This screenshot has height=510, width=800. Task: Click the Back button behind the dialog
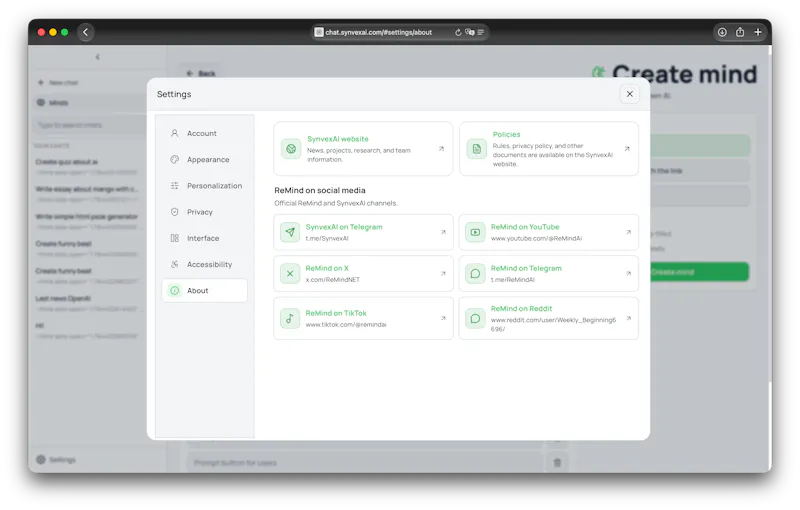pyautogui.click(x=201, y=74)
